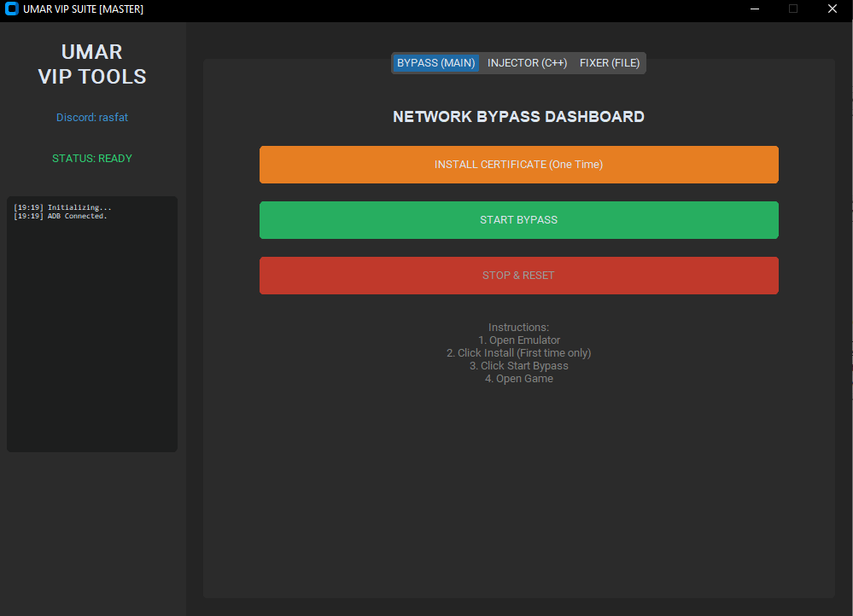
Task: Close the UMAR VIP SUITE window
Action: (x=833, y=9)
